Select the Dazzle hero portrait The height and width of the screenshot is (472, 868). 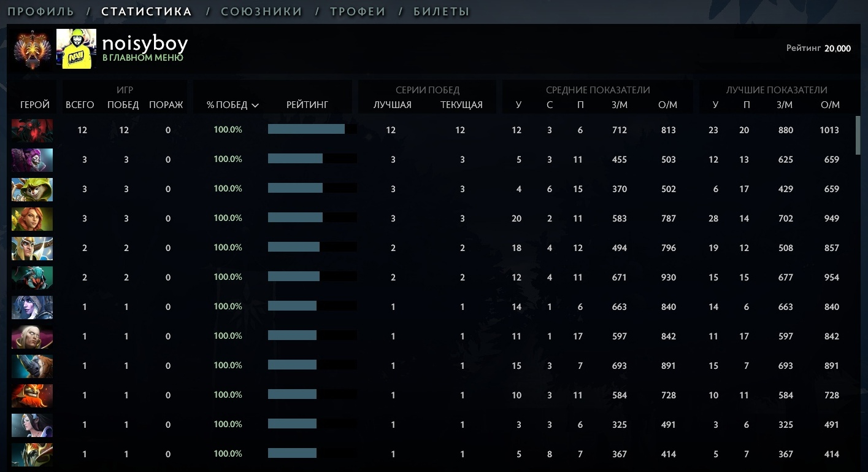tap(32, 160)
